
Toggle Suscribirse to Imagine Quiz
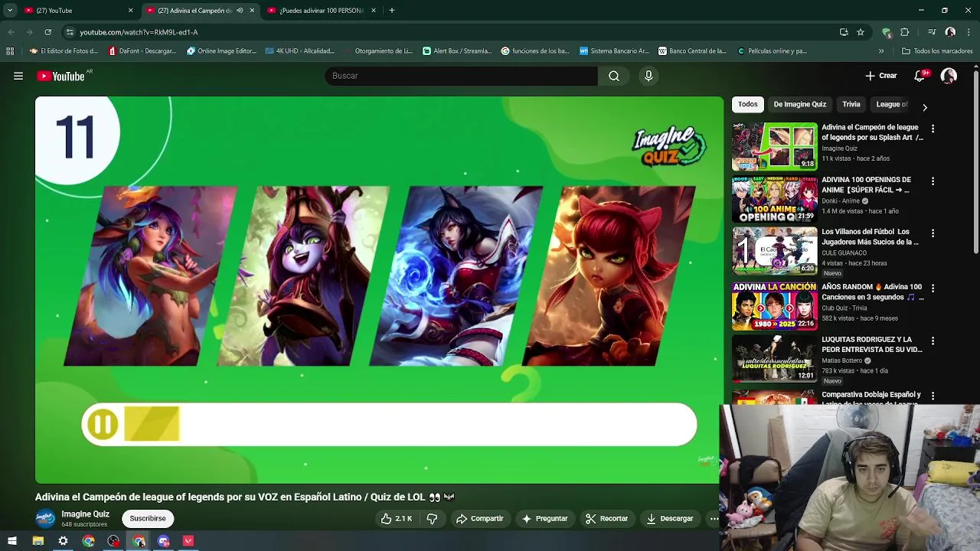coord(148,518)
